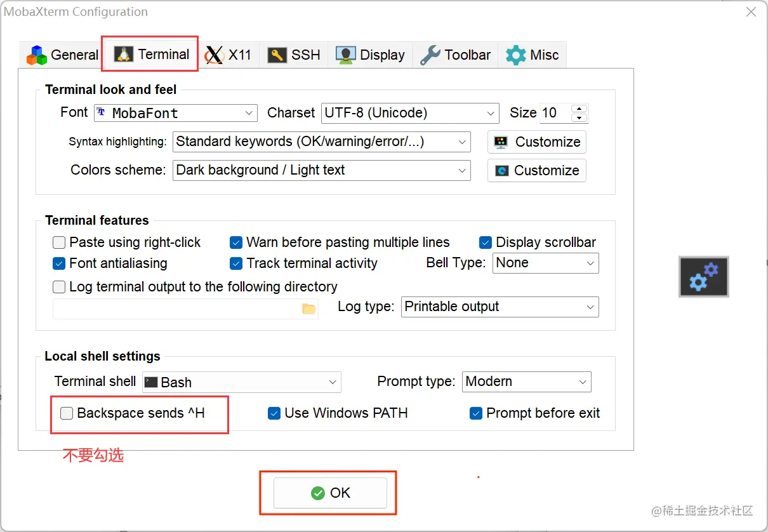Switch to the Misc tab
The width and height of the screenshot is (768, 532).
pyautogui.click(x=532, y=55)
